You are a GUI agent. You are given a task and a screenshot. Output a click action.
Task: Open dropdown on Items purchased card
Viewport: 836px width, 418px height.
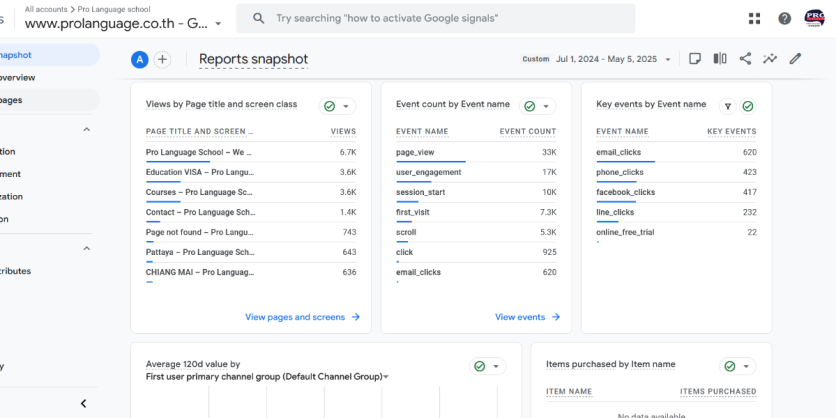coord(746,366)
